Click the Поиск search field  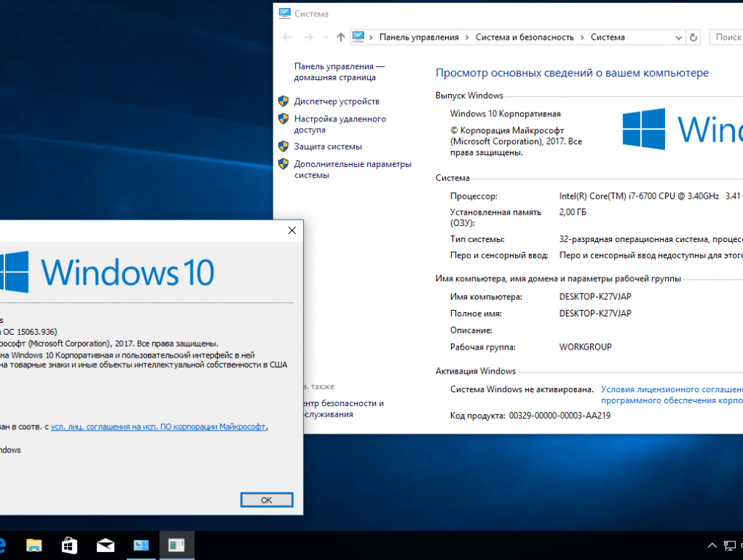[726, 37]
